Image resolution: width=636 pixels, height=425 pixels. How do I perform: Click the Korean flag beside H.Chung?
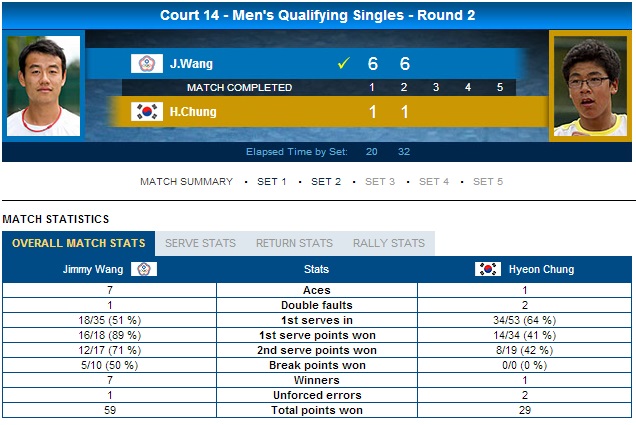pyautogui.click(x=147, y=112)
